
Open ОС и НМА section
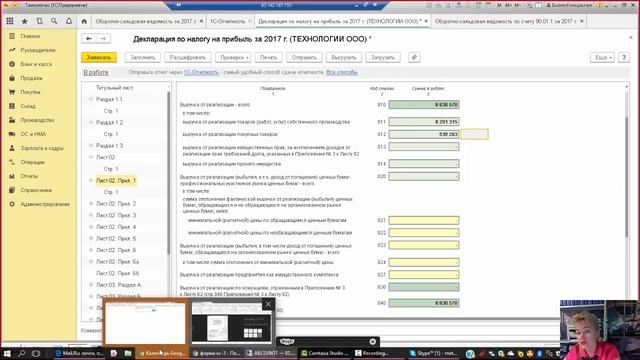33,134
